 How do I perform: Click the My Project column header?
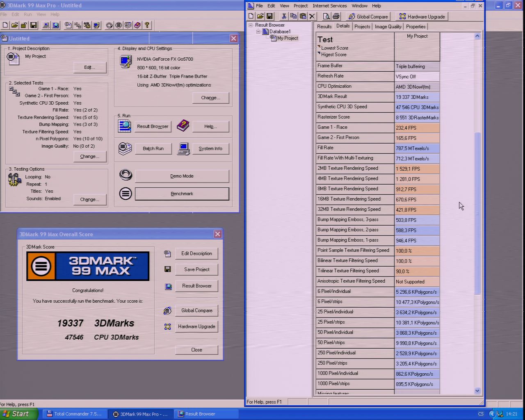[417, 46]
